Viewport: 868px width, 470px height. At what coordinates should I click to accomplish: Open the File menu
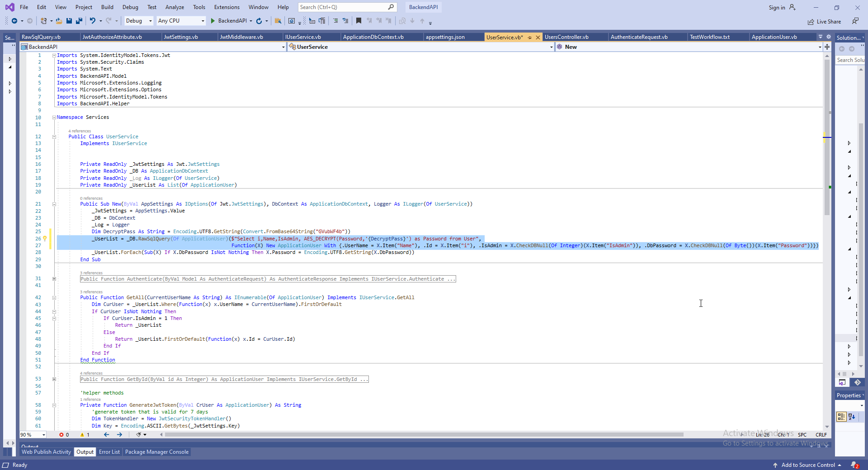[x=24, y=7]
